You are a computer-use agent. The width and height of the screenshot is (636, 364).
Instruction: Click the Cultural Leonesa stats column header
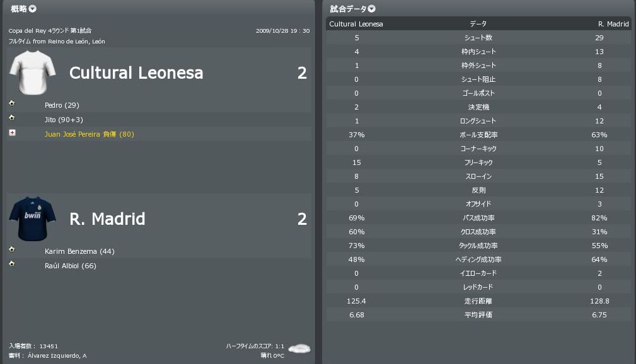356,24
